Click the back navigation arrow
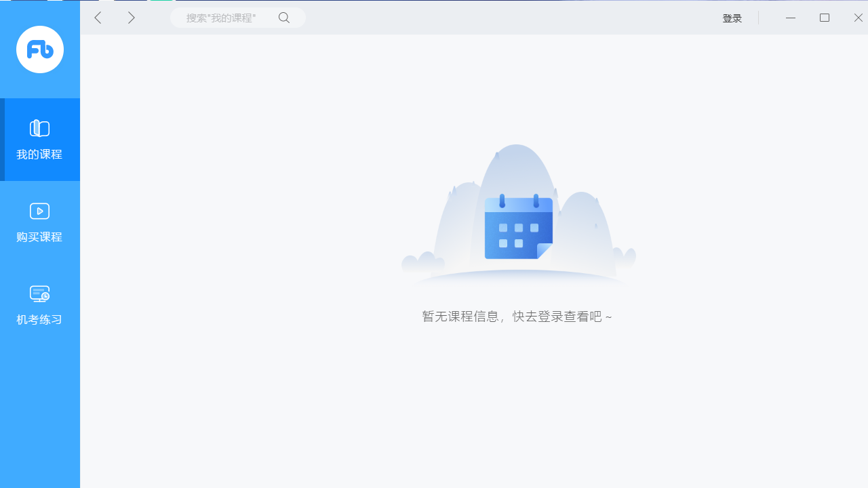The image size is (868, 488). point(98,18)
